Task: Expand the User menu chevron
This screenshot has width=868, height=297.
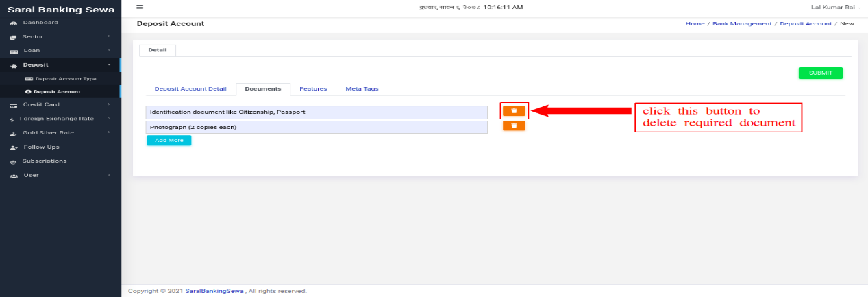Action: 109,175
